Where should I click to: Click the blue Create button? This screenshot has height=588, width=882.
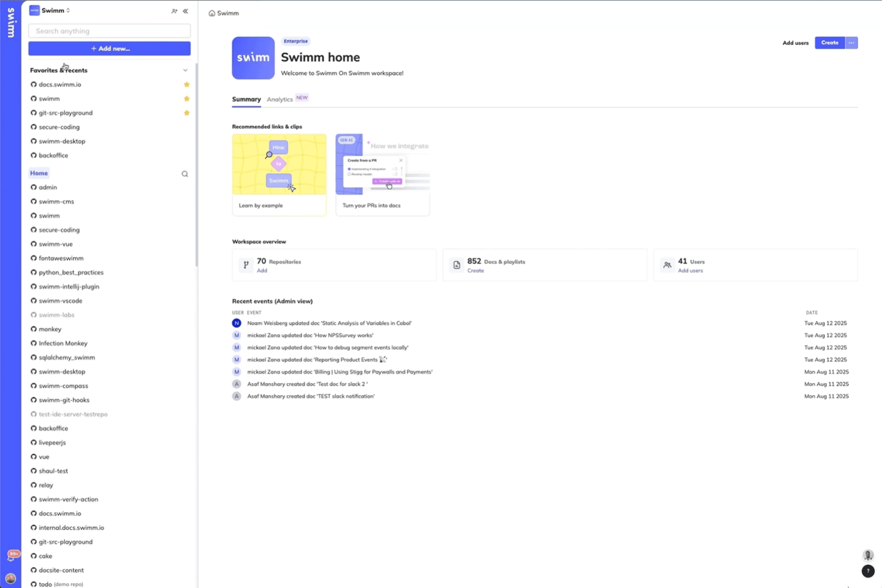[x=830, y=43]
